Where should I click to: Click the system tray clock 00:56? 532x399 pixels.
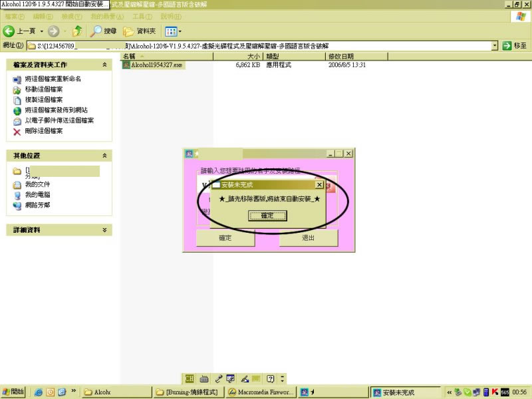(519, 392)
